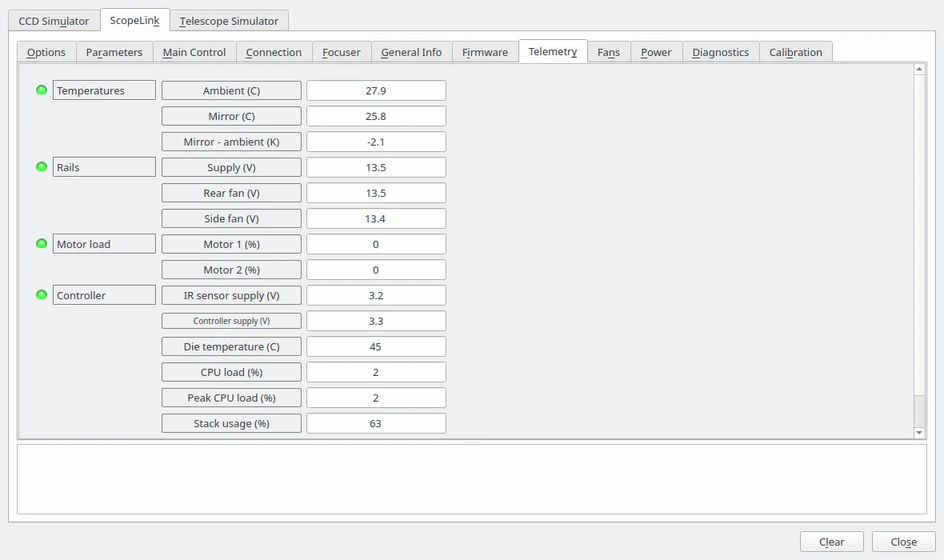Viewport: 944px width, 560px height.
Task: Click the Supply (V) label
Action: coord(232,167)
